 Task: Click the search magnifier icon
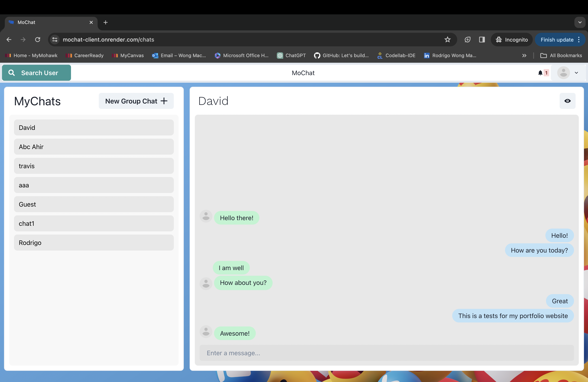(12, 73)
